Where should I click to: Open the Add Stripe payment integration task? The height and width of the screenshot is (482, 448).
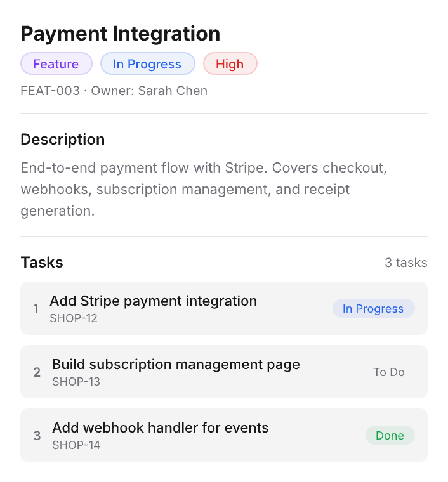point(153,301)
